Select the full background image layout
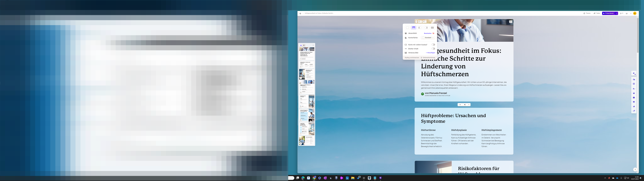The width and height of the screenshot is (644, 181). click(432, 28)
